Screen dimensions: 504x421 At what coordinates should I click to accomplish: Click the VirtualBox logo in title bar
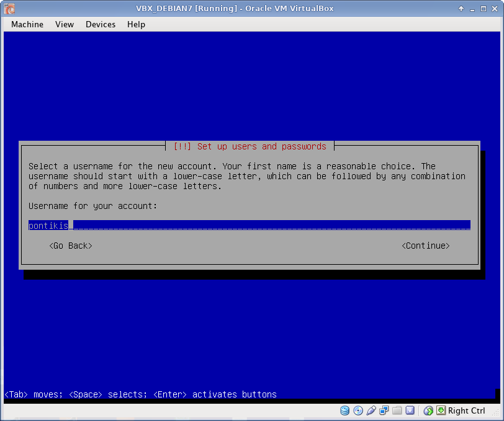(x=10, y=9)
